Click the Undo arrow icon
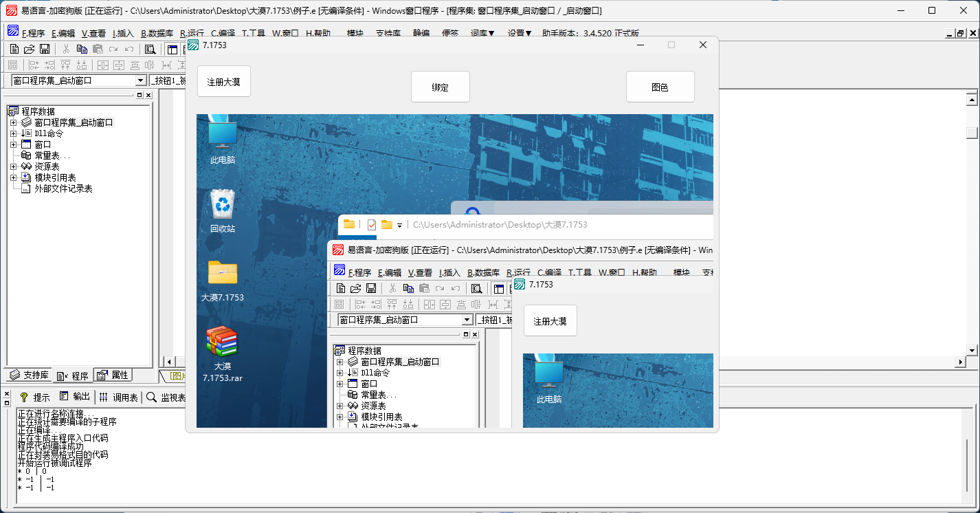The image size is (980, 513). point(129,49)
